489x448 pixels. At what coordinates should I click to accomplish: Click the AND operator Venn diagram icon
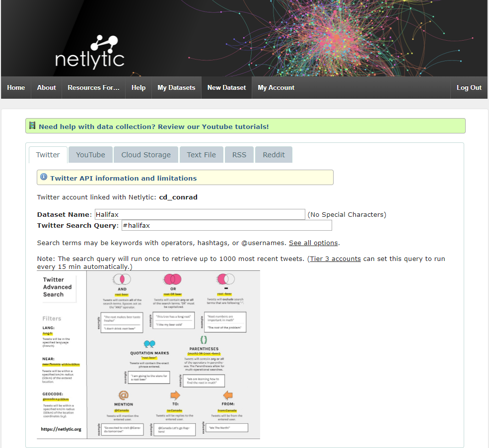coord(122,279)
